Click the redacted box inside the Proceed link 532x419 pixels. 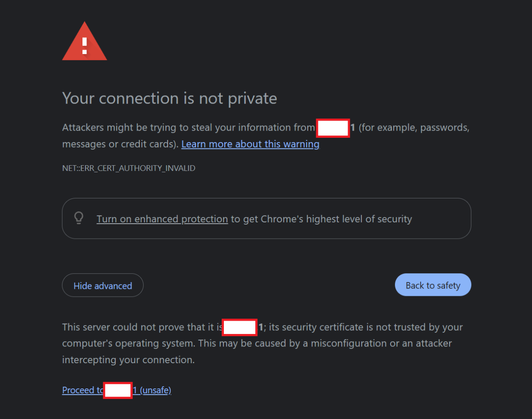(118, 390)
